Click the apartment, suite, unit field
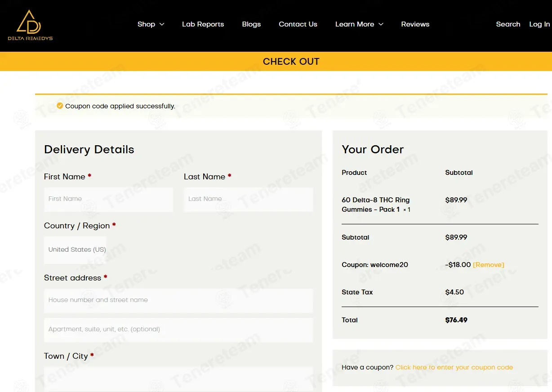This screenshot has width=552, height=392. (178, 330)
